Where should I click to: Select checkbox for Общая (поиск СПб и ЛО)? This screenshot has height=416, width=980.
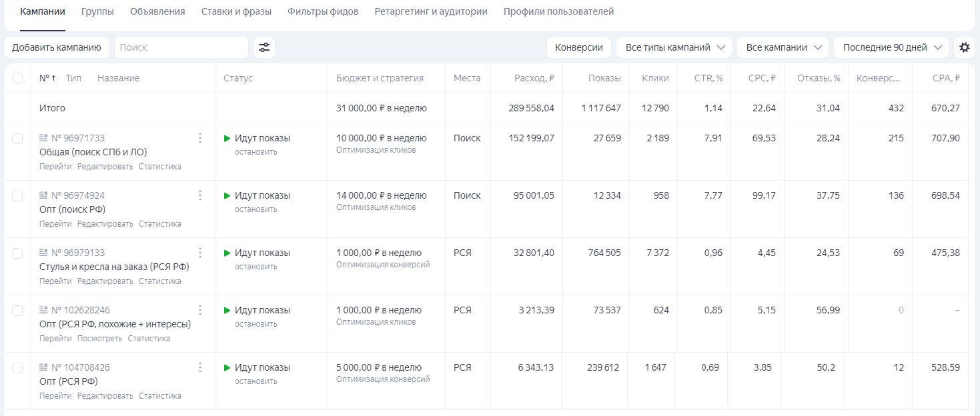[x=17, y=138]
